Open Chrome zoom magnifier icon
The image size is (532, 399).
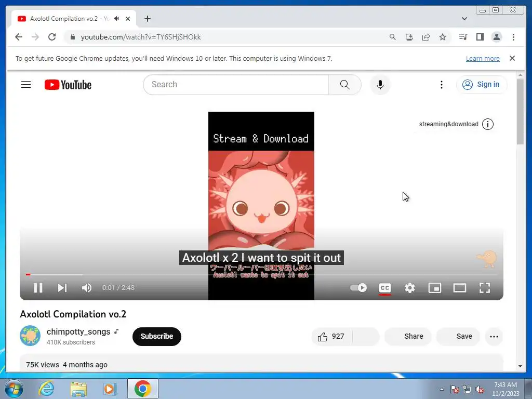click(x=393, y=37)
